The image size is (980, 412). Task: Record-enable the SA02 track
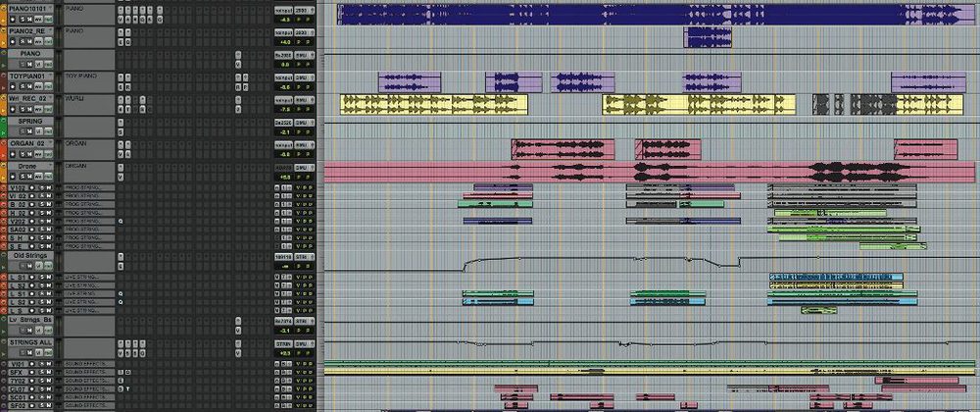(32, 230)
